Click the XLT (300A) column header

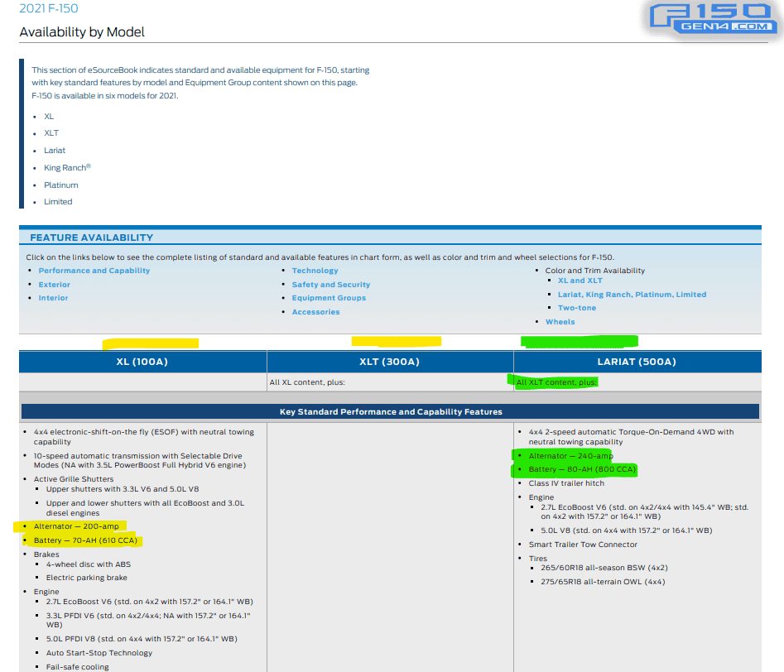390,362
